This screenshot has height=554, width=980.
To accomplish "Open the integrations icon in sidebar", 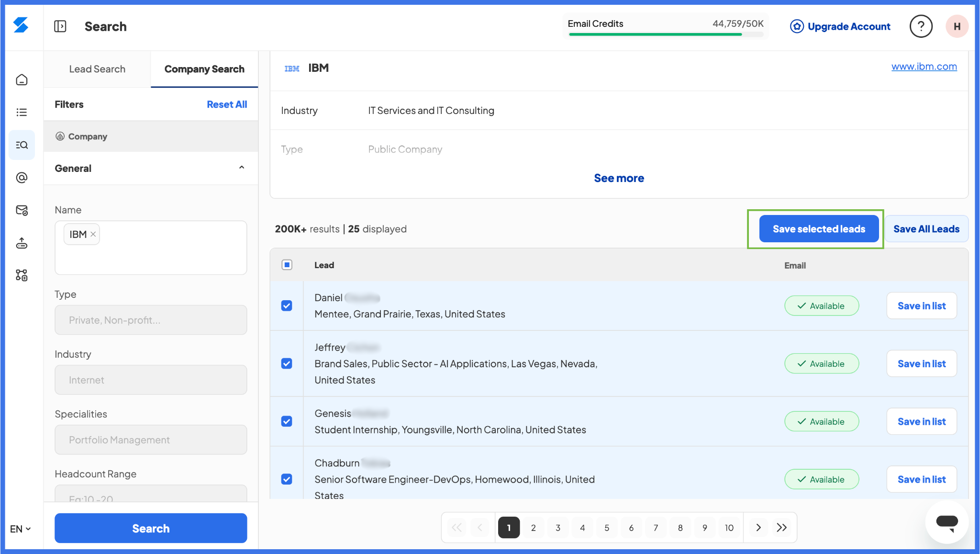I will coord(22,275).
